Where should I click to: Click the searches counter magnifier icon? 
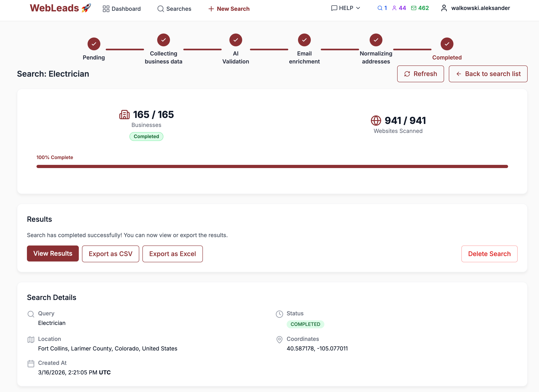point(380,8)
